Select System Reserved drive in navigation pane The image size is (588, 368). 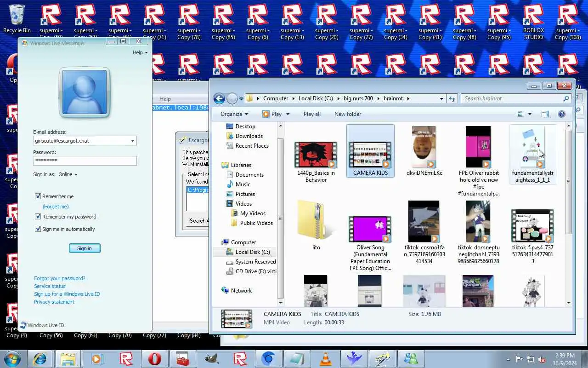pyautogui.click(x=255, y=262)
